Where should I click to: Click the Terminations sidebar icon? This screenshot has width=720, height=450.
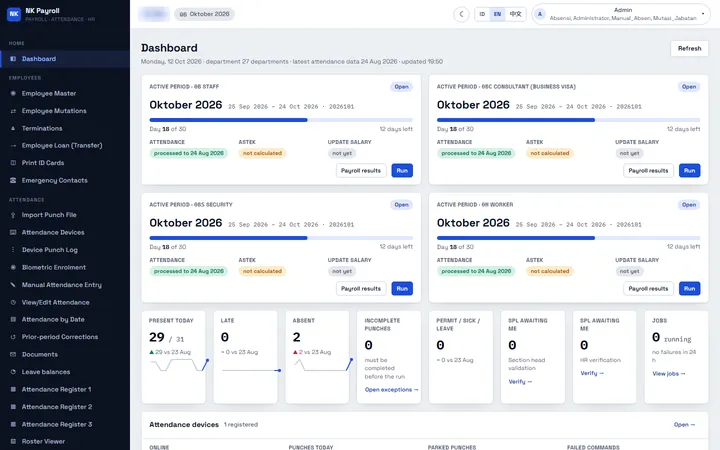tap(13, 128)
